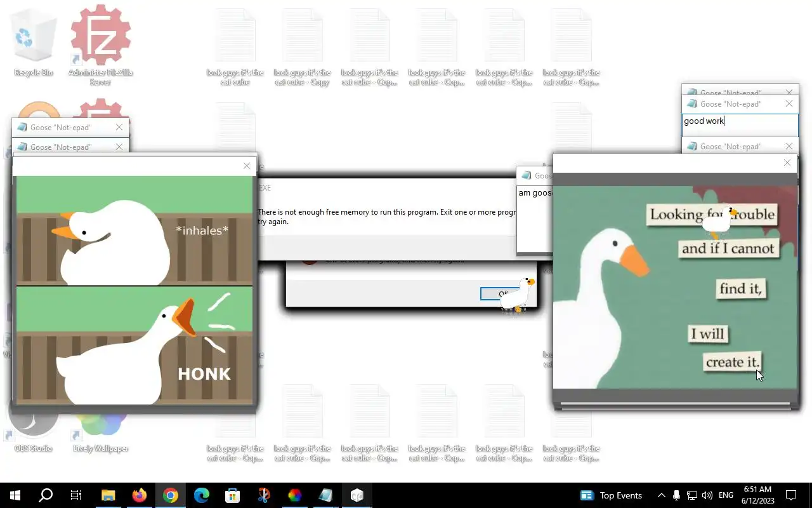
Task: Open Top Events news widget
Action: (612, 495)
